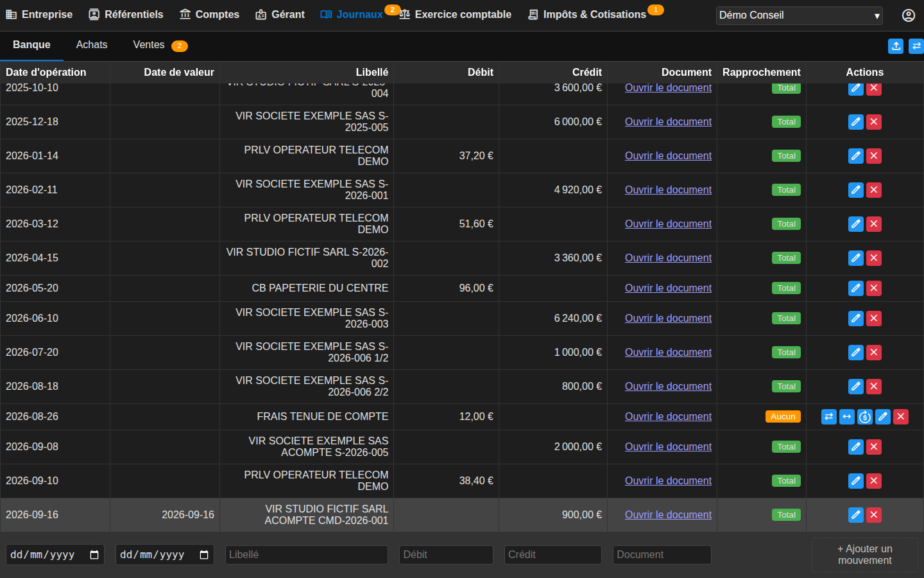Click the dollar-refresh icon on FRAIS TENUE DE COMPTE row
The image size is (924, 578).
pyautogui.click(x=865, y=417)
